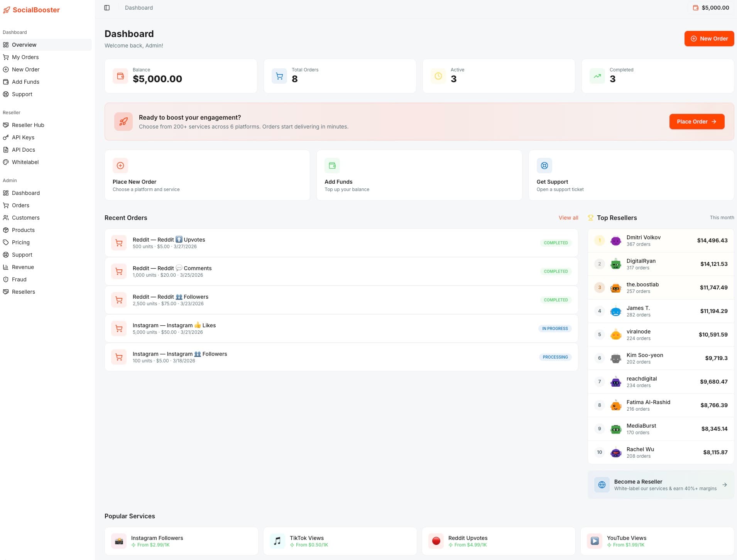
Task: Click Dmitri Volkov's reseller avatar
Action: pos(615,240)
